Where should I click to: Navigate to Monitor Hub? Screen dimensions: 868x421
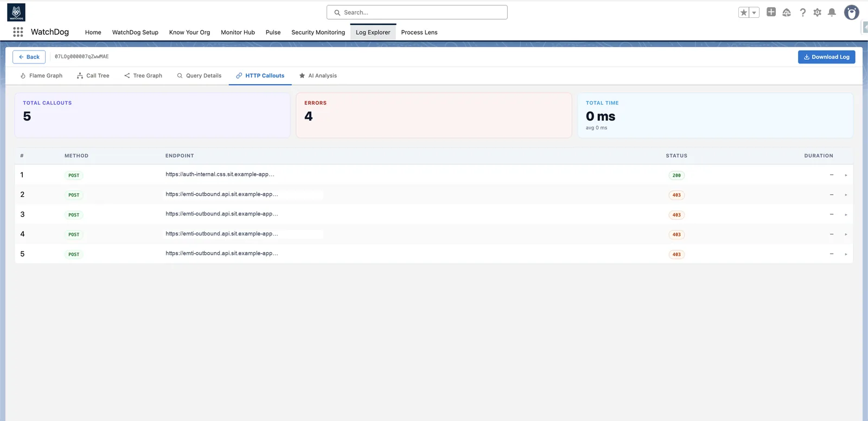click(x=238, y=33)
